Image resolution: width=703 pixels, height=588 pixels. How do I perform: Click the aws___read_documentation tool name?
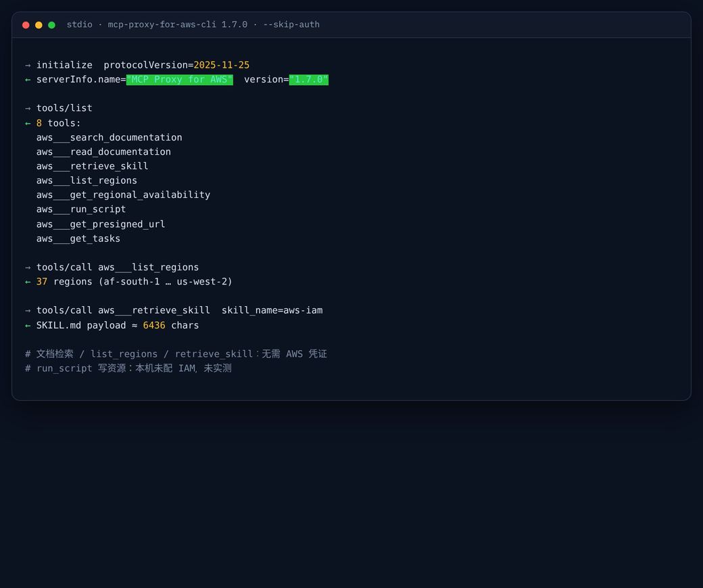coord(103,152)
